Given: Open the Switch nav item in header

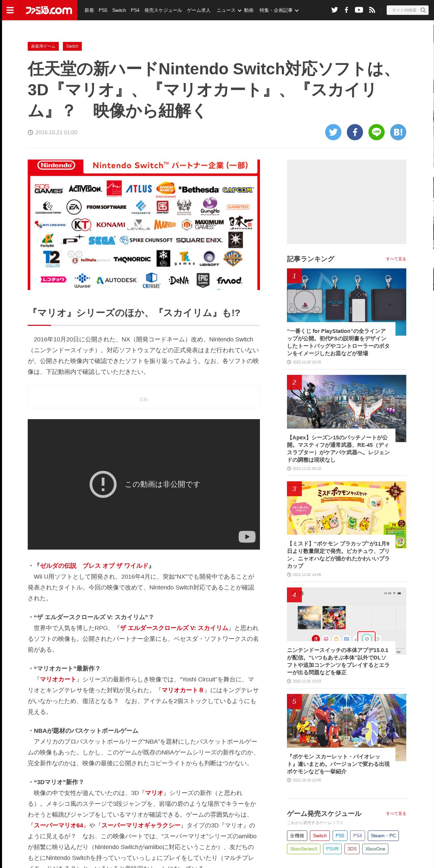Looking at the screenshot, I should [x=119, y=10].
